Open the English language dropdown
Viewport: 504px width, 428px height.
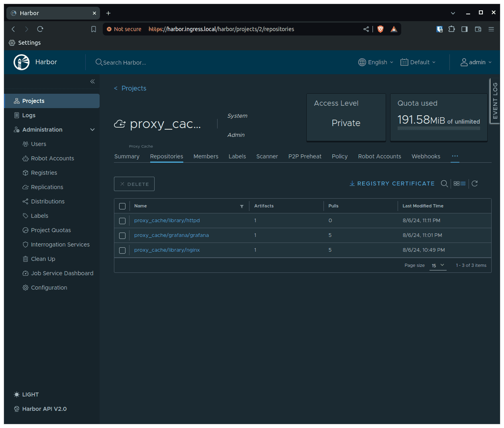pyautogui.click(x=376, y=62)
